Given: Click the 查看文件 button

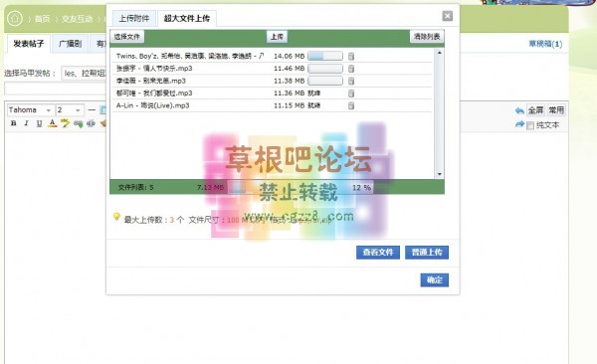Looking at the screenshot, I should (378, 252).
